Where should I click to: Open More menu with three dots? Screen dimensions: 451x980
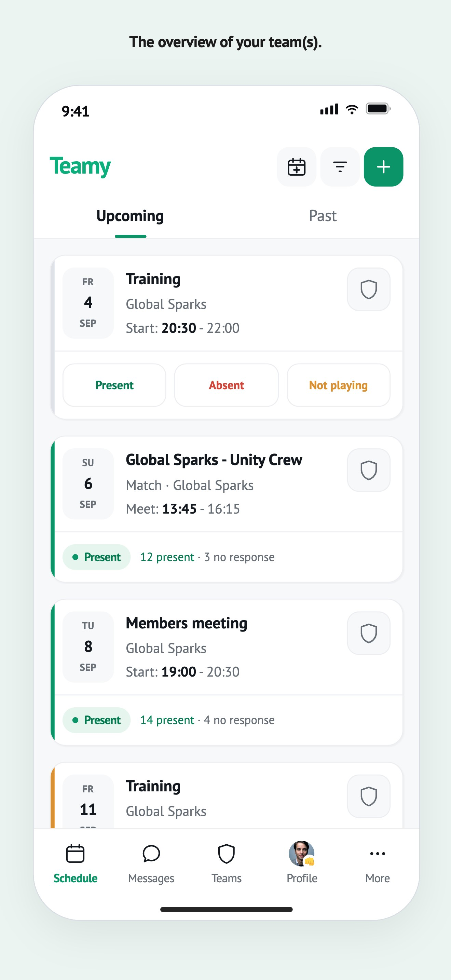tap(377, 863)
